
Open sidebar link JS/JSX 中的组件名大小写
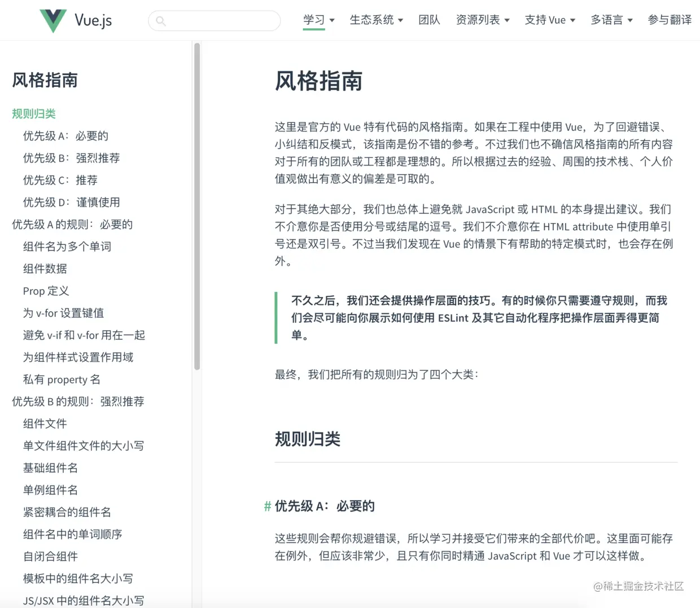84,601
